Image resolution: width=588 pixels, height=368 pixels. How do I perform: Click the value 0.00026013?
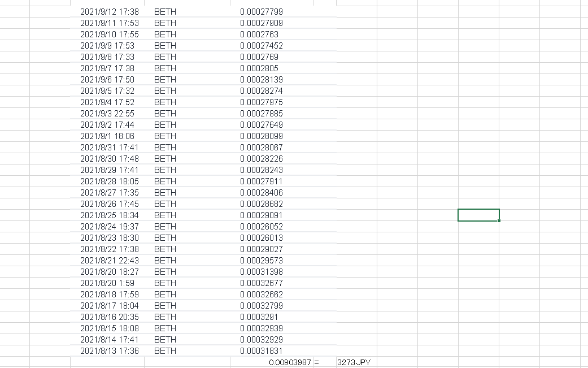pos(262,238)
